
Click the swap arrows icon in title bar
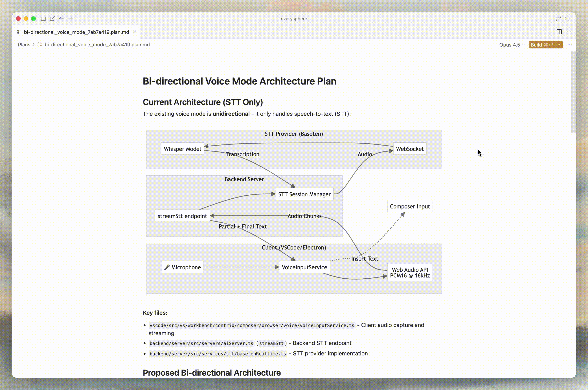(x=558, y=19)
